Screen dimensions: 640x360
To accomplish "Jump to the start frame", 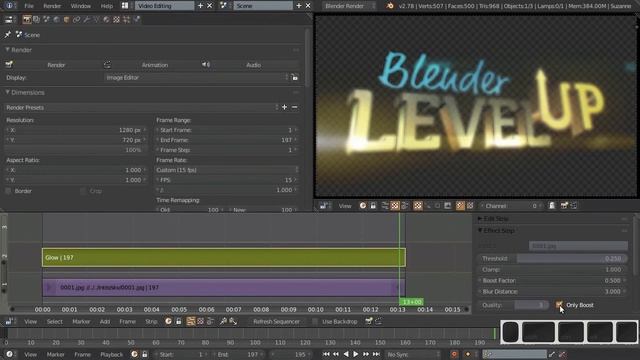I will (326, 354).
